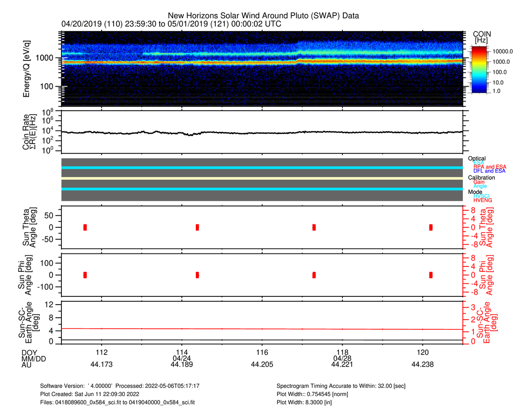Click the Energy/Q [eV/q] axis label
The image size is (532, 411).
point(27,68)
